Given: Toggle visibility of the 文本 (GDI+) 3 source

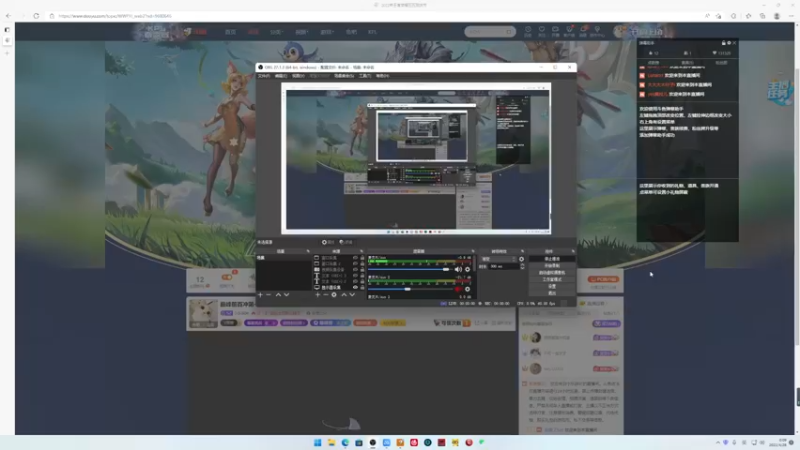Looking at the screenshot, I should tap(355, 276).
